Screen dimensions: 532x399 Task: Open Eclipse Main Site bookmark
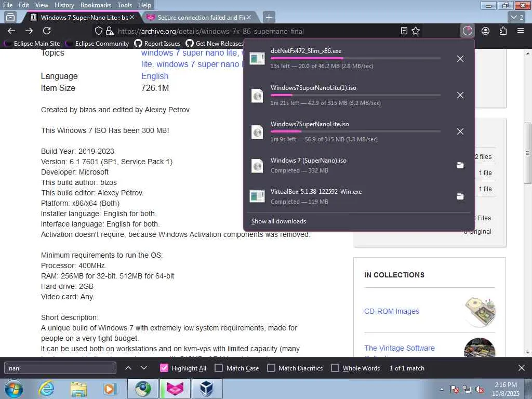[x=32, y=44]
